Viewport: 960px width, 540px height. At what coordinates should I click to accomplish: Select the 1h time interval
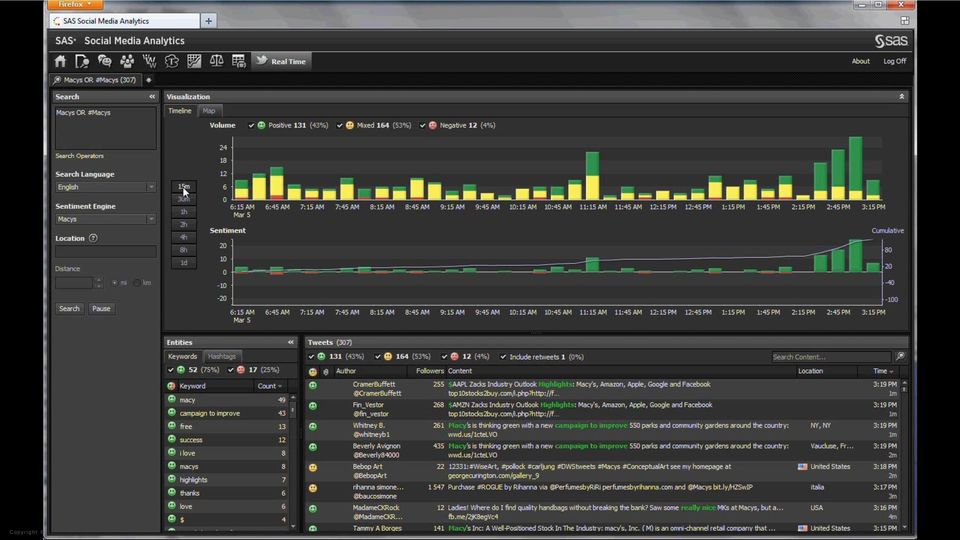coord(184,212)
